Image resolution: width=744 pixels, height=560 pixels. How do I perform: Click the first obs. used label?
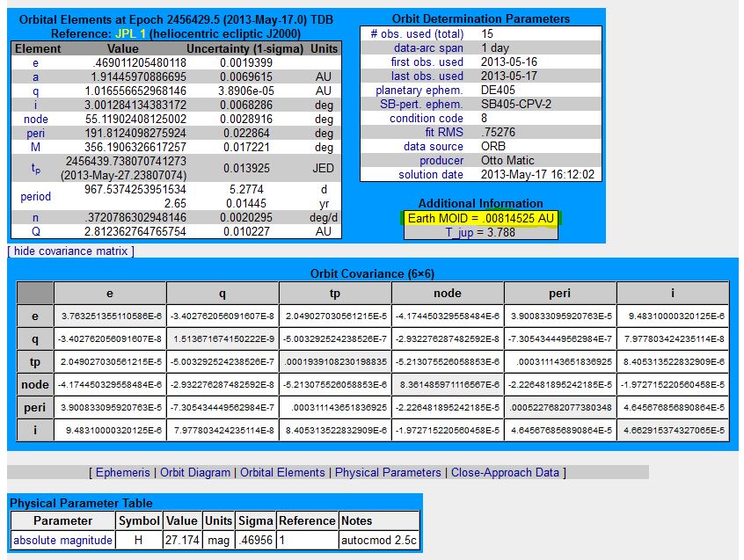point(427,62)
